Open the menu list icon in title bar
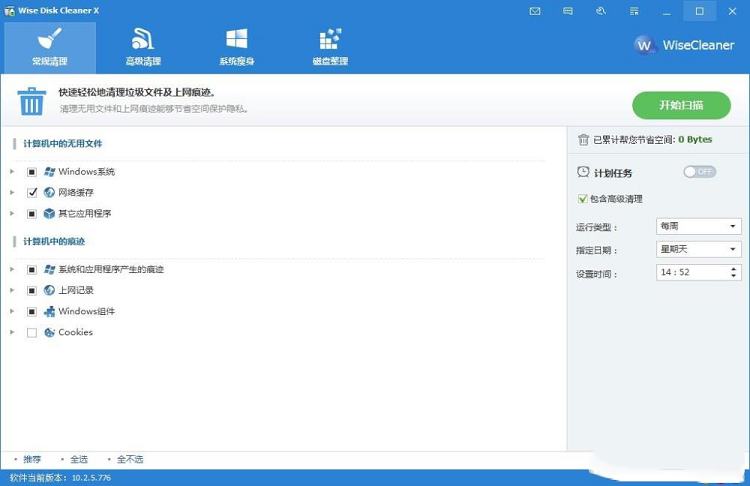This screenshot has height=486, width=750. (634, 11)
